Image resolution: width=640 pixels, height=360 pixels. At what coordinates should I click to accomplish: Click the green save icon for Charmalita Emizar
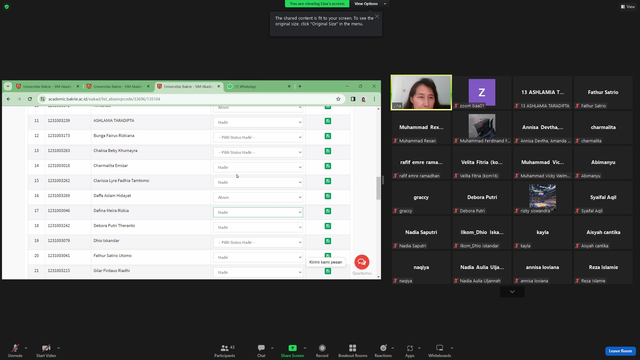tap(328, 166)
